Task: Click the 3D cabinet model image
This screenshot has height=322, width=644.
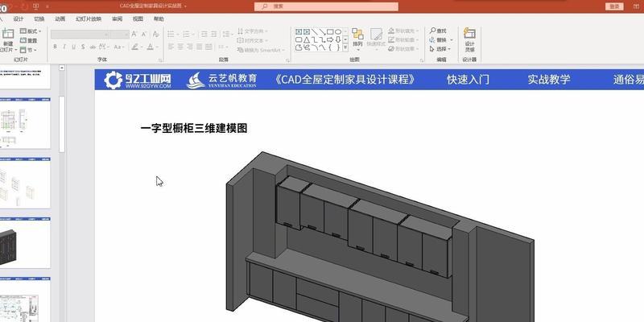Action: pos(380,237)
